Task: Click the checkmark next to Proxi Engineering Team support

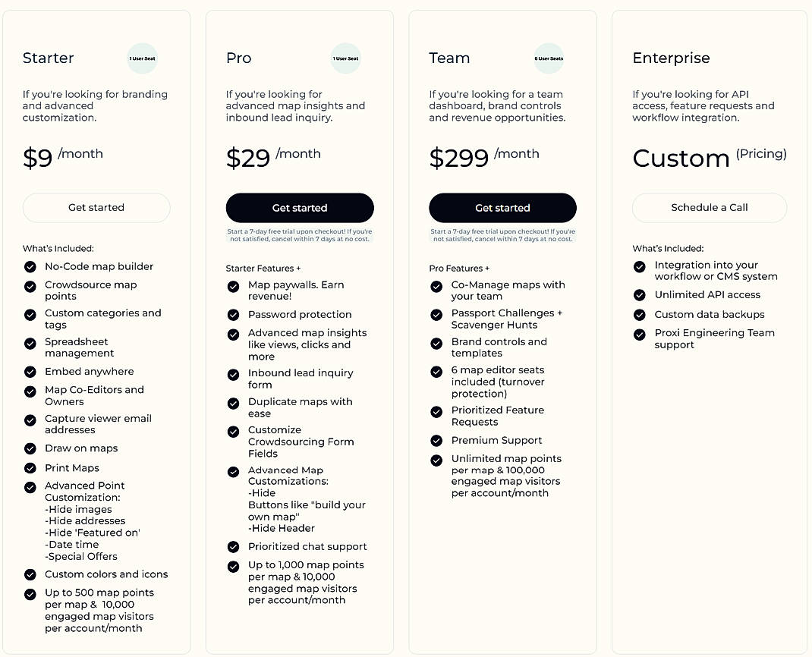Action: coord(640,334)
